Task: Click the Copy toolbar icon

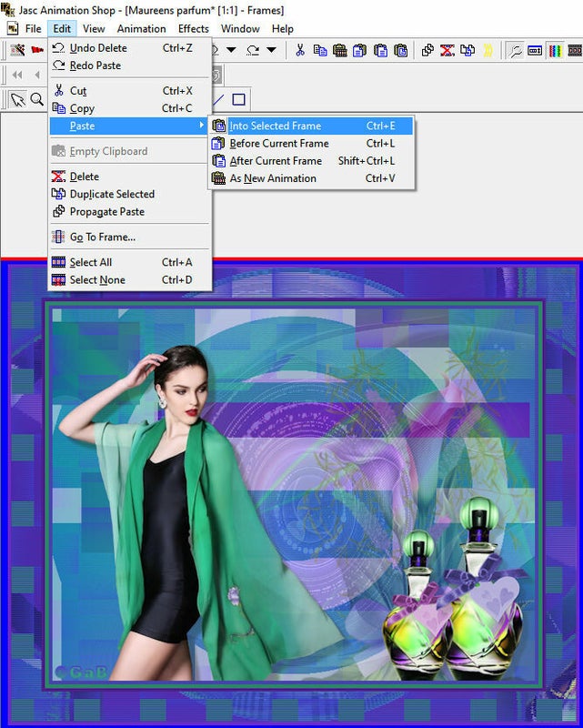Action: click(320, 50)
